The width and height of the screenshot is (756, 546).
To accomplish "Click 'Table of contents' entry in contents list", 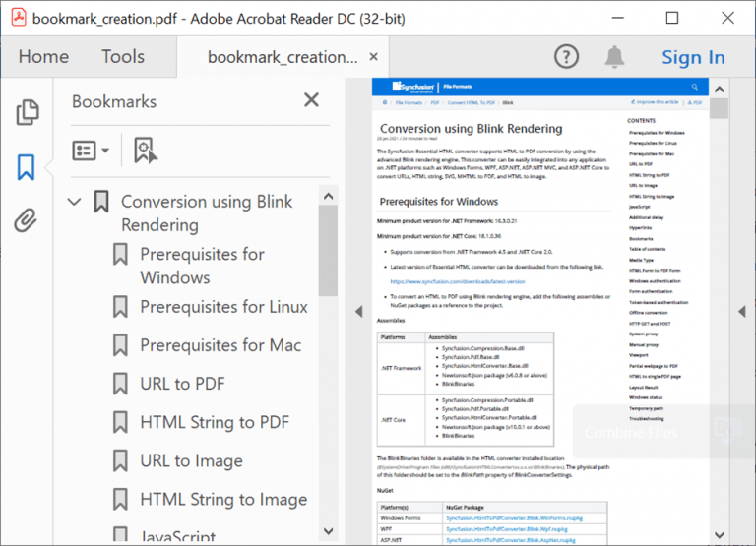I will pos(647,249).
